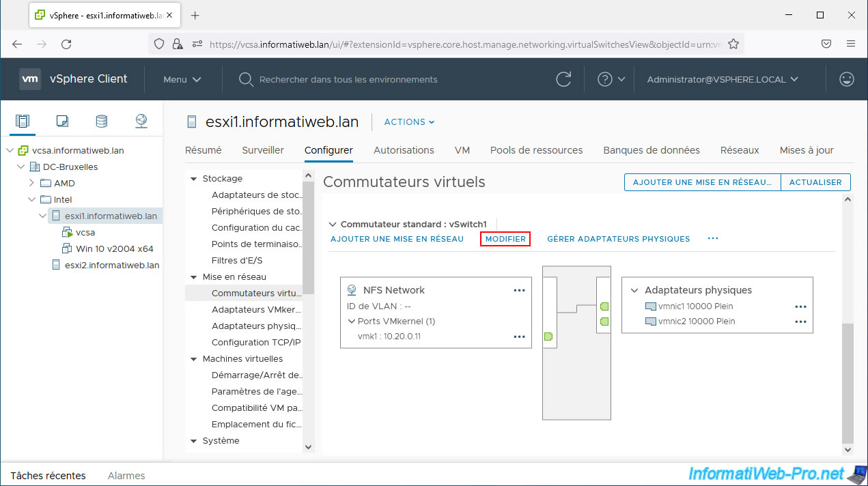
Task: Collapse the vcsa.informatiweb.lan tree node
Action: tap(10, 151)
